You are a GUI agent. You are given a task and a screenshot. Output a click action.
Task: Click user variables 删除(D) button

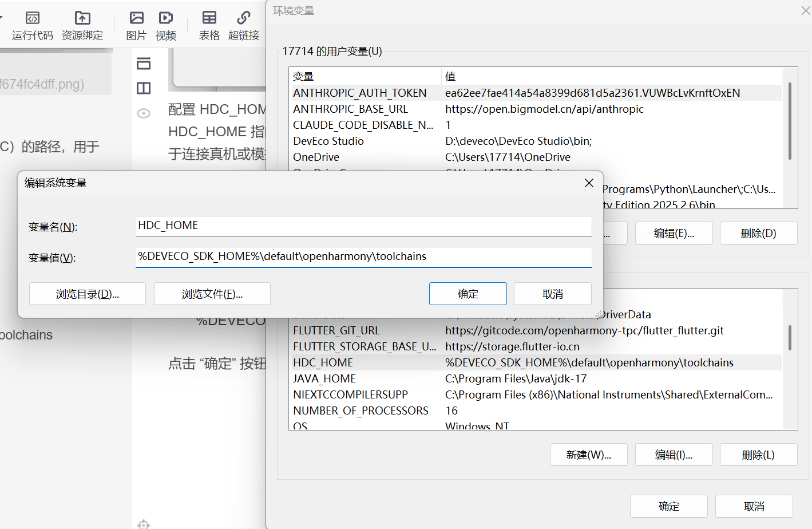tap(759, 233)
